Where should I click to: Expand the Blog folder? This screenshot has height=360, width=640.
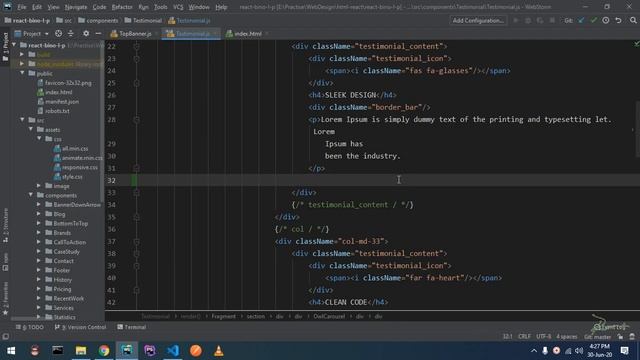39,214
